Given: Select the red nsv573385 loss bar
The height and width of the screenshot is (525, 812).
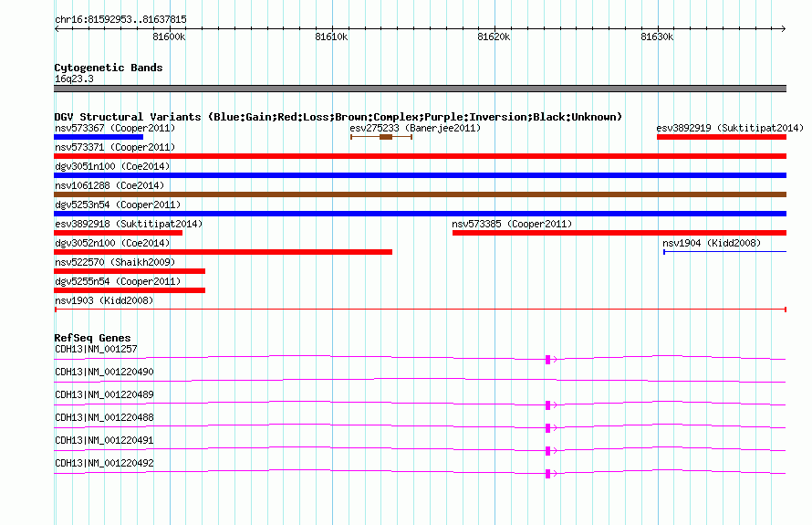Looking at the screenshot, I should click(619, 233).
